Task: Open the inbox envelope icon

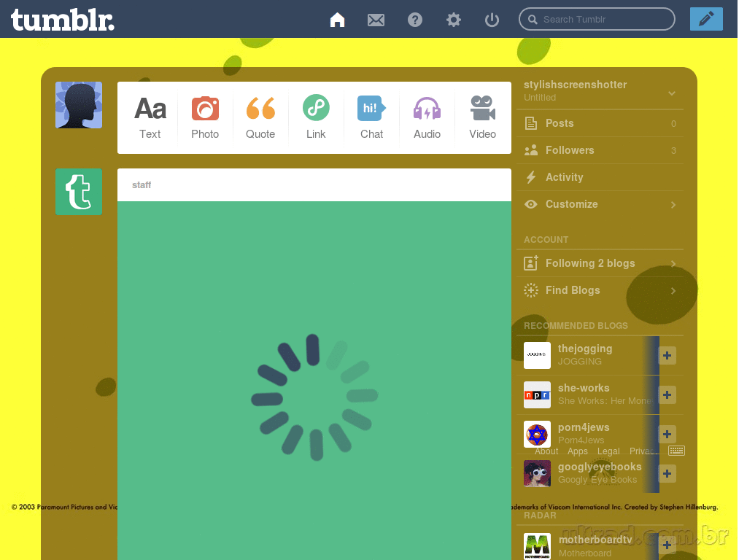Action: pos(376,20)
